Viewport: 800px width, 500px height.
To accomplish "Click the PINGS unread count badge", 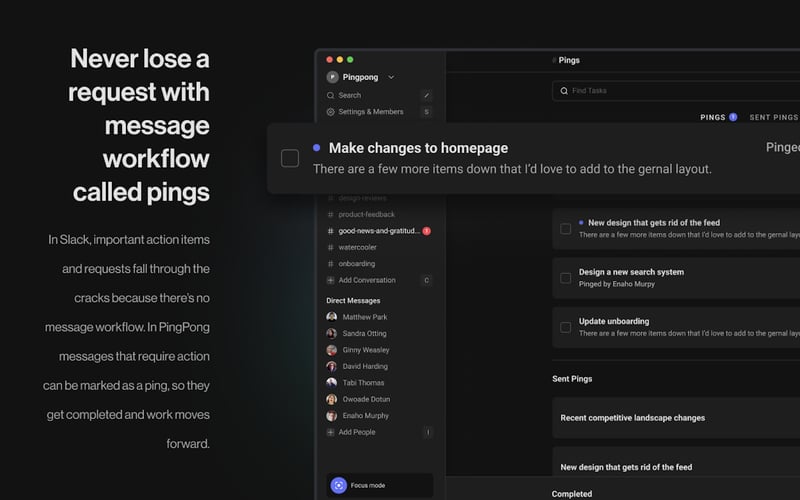I will 733,117.
